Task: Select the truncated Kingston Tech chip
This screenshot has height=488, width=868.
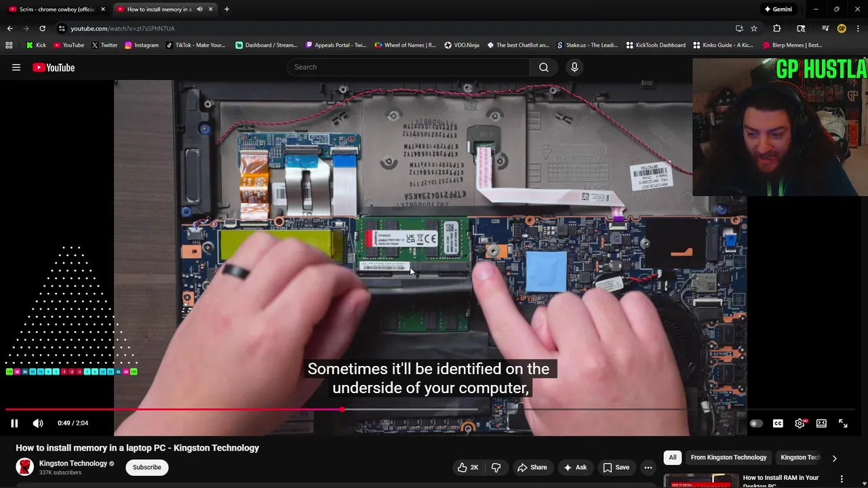Action: (x=800, y=457)
